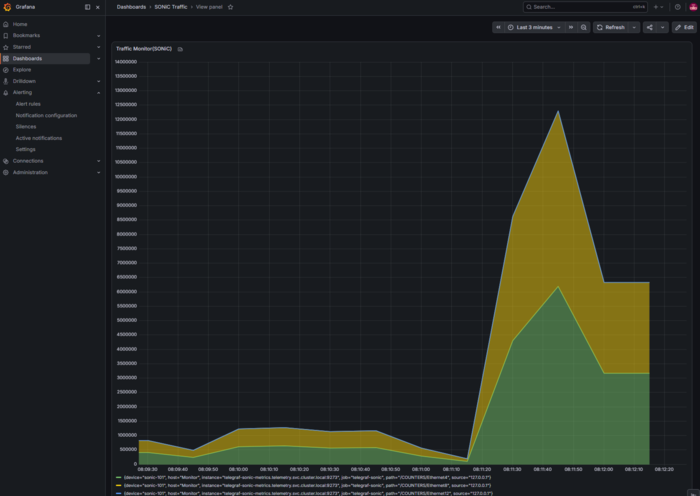
Task: Click the green Ethernet4 legend color marker
Action: tap(119, 478)
